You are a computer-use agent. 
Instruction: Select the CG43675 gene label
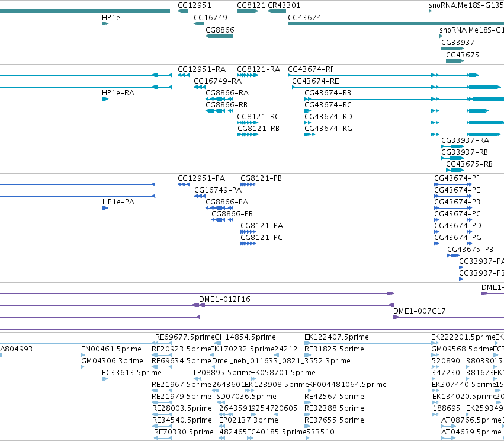tap(463, 55)
